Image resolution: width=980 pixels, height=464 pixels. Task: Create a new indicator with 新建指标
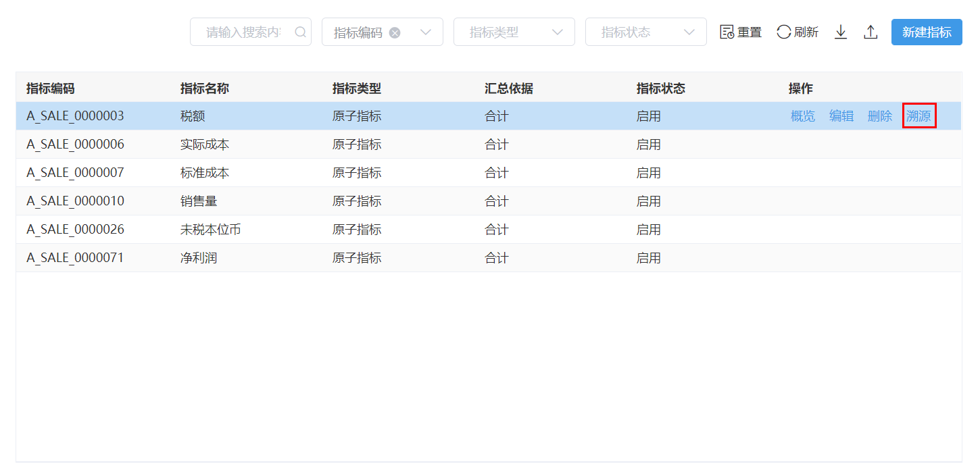[x=927, y=32]
